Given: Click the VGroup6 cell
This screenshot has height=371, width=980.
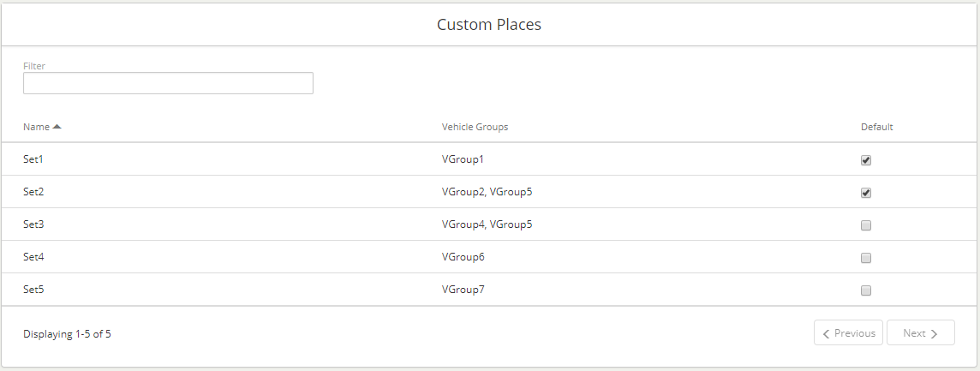Looking at the screenshot, I should click(x=463, y=257).
